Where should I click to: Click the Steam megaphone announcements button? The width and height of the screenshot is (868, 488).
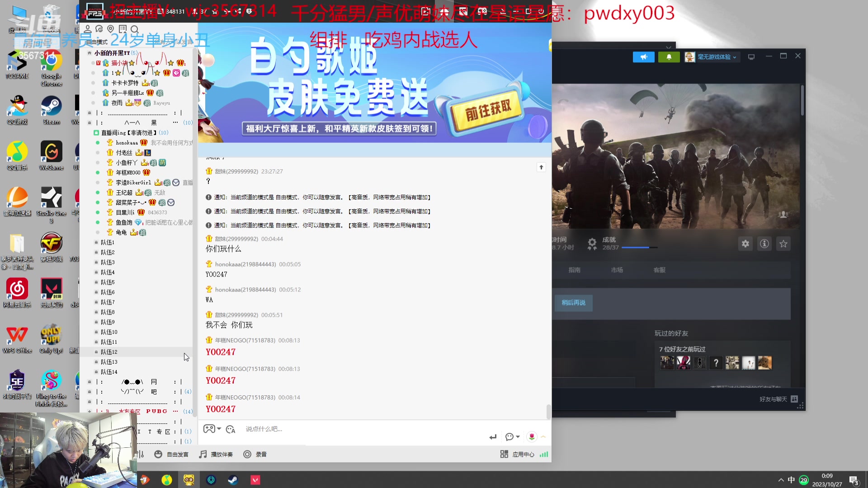(643, 57)
